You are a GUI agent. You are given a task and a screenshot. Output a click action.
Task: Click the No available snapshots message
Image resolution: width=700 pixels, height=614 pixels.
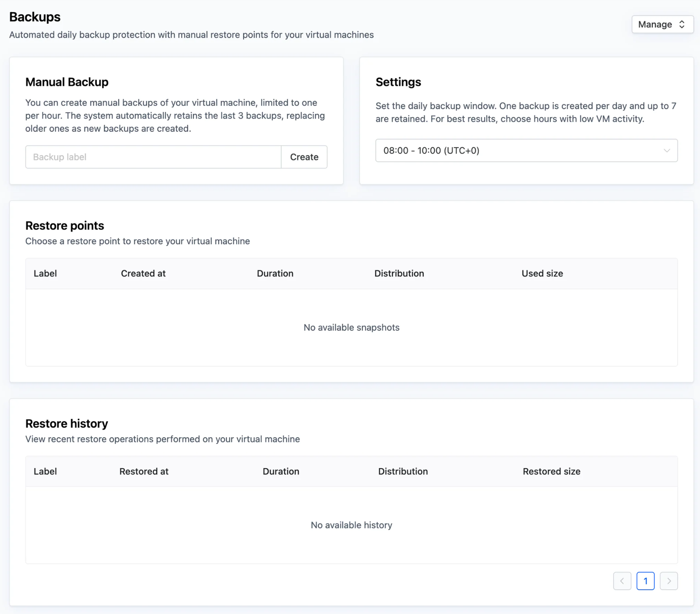click(351, 327)
